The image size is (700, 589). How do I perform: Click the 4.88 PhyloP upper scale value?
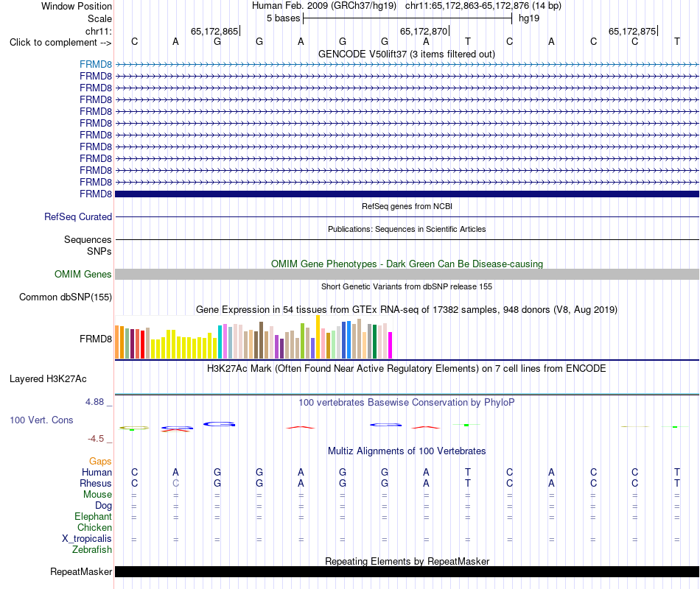(x=94, y=402)
